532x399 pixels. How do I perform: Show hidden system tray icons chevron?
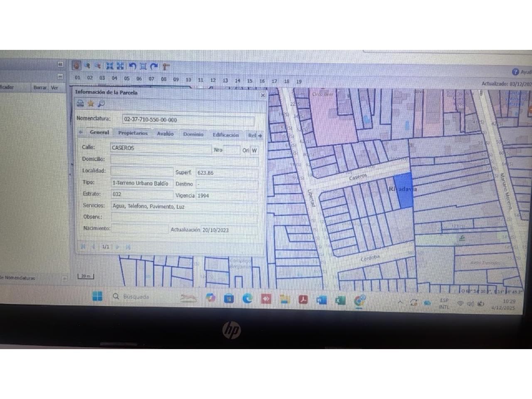[x=400, y=302]
